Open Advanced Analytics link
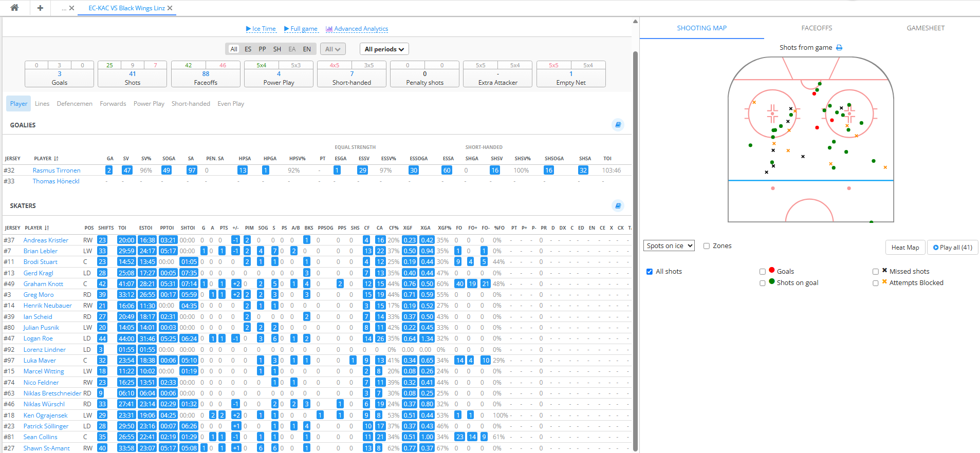This screenshot has width=980, height=453. tap(357, 29)
